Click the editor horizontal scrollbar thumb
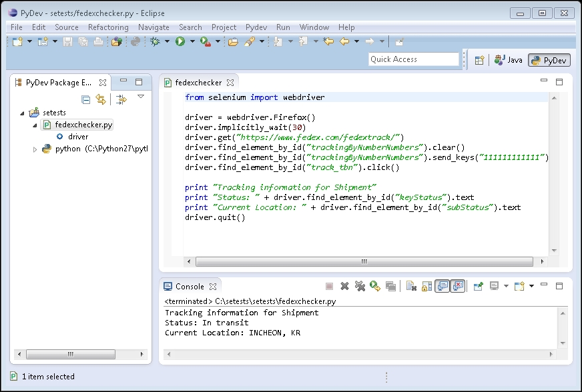Screen dimensions: 582x392 364,262
